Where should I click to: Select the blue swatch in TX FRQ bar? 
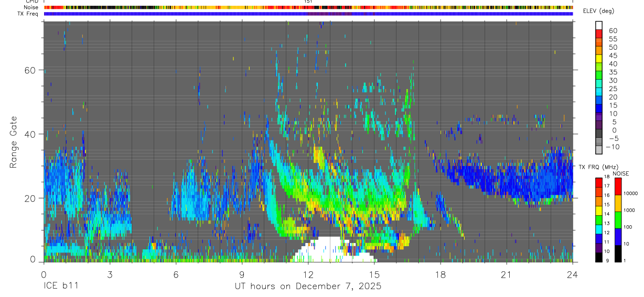pyautogui.click(x=599, y=239)
